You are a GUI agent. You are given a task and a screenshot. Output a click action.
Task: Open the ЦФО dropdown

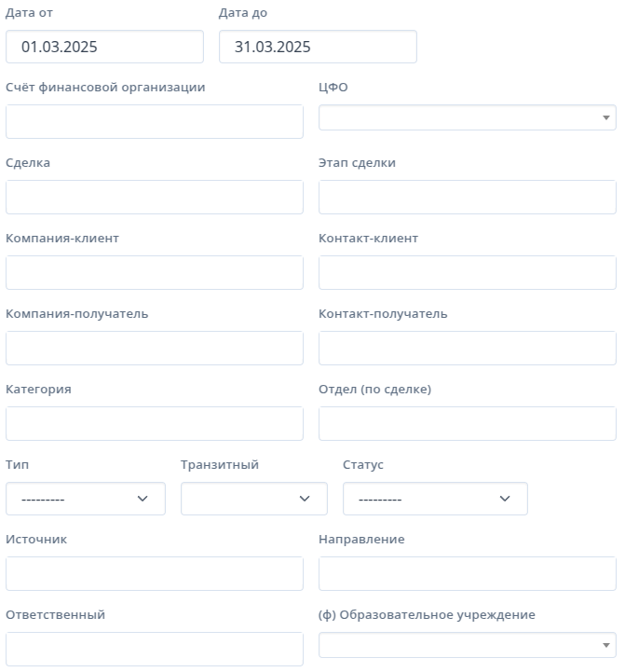[468, 117]
